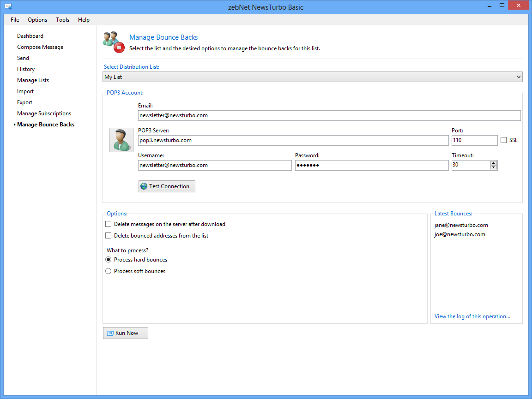This screenshot has width=532, height=399.
Task: Open the File menu
Action: tap(15, 20)
